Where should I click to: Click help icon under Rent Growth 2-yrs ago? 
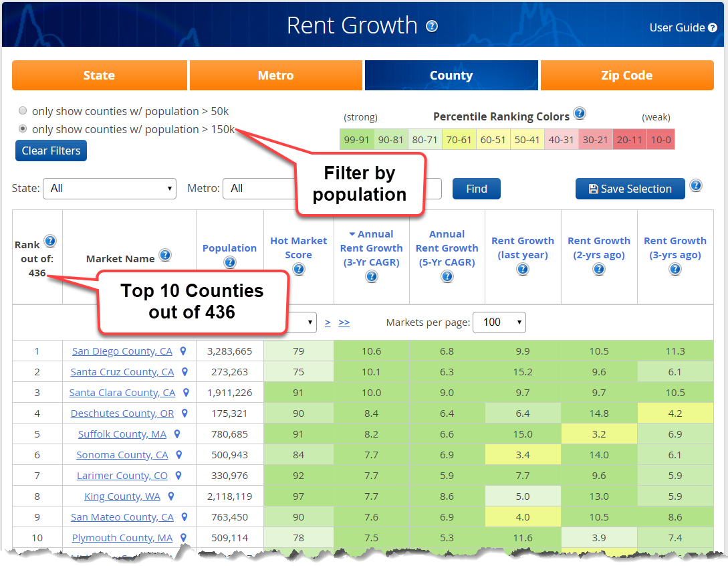tap(599, 269)
